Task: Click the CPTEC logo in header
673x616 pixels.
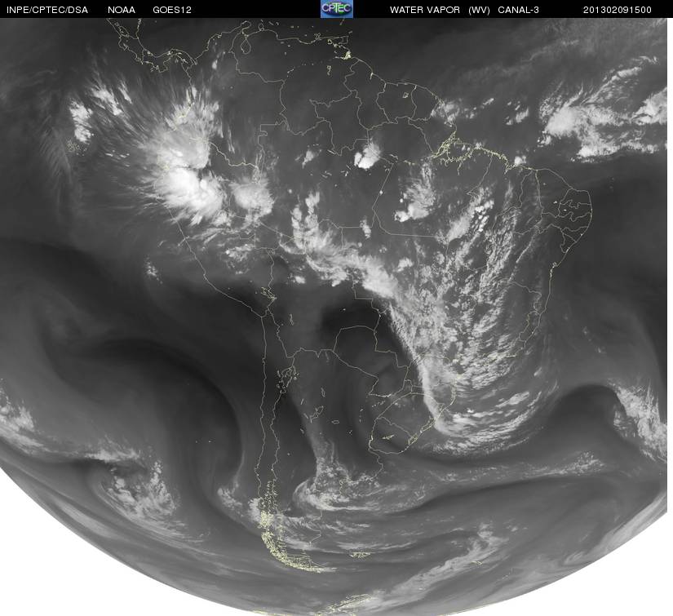Action: (x=337, y=9)
